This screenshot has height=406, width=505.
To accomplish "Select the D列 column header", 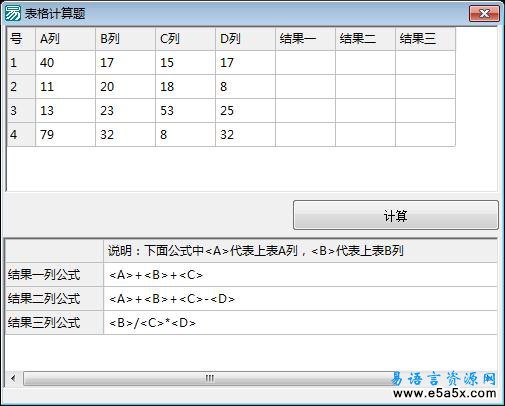I will click(245, 39).
